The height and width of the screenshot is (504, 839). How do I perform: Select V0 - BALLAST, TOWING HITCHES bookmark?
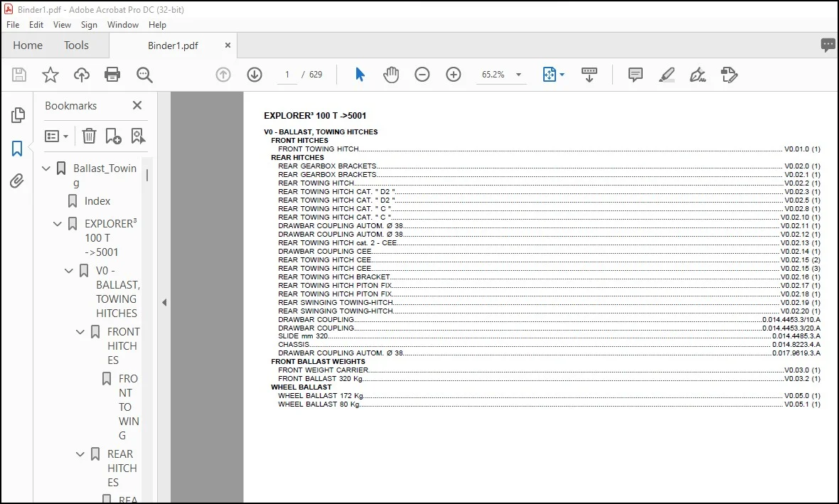[118, 291]
